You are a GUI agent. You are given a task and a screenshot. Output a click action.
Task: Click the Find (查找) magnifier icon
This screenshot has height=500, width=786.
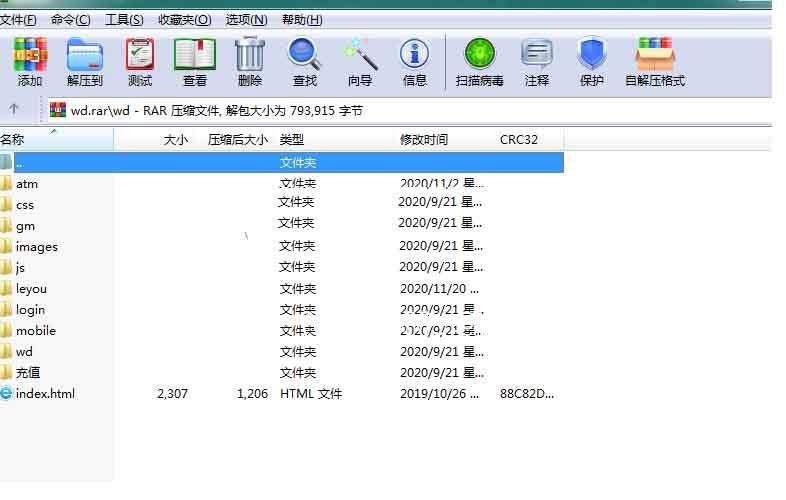point(304,61)
